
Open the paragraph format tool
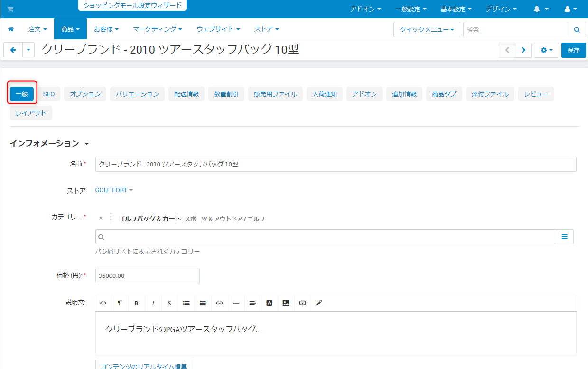click(120, 303)
